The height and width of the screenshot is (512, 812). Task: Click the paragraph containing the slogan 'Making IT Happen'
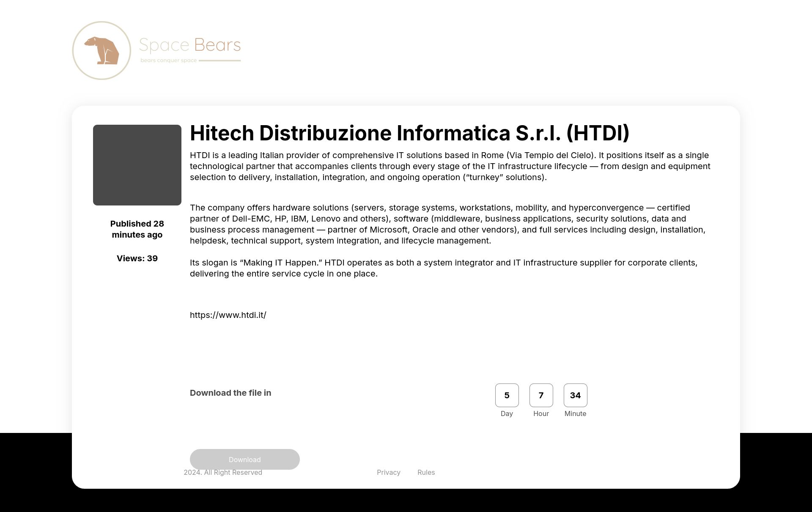point(444,268)
